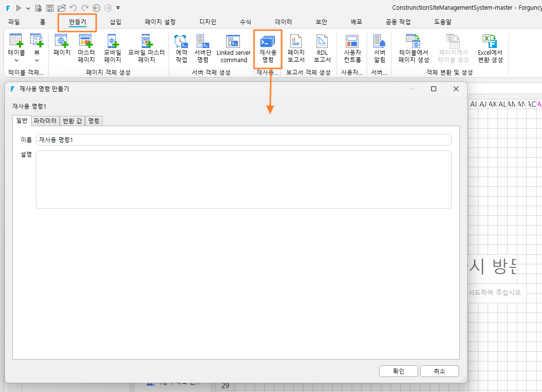Click the 확인 button
Screen dimensions: 542x392
click(399, 371)
